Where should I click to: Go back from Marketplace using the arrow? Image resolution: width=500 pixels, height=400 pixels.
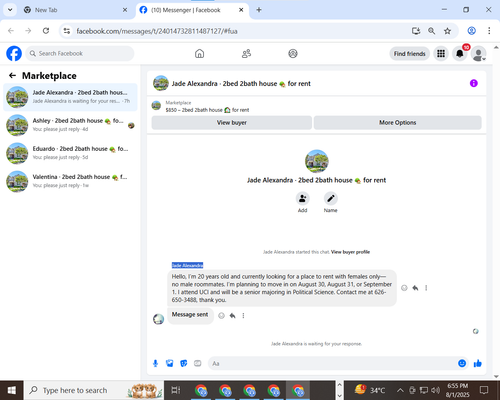(x=12, y=76)
